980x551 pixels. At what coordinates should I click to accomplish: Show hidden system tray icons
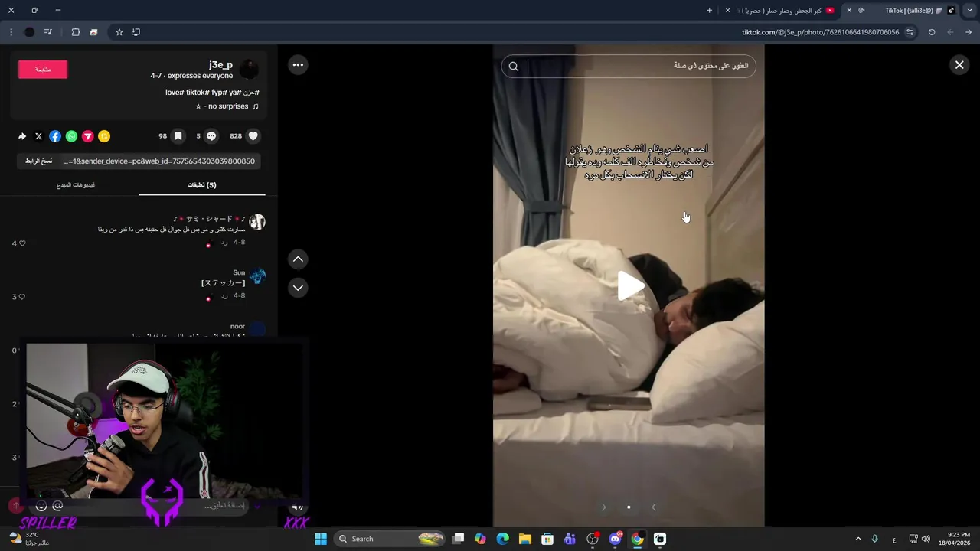click(858, 539)
